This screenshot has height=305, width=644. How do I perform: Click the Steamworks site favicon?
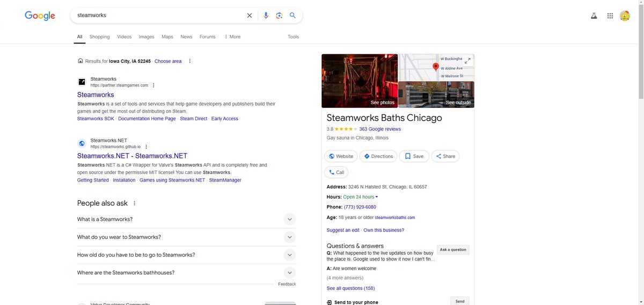(x=82, y=82)
